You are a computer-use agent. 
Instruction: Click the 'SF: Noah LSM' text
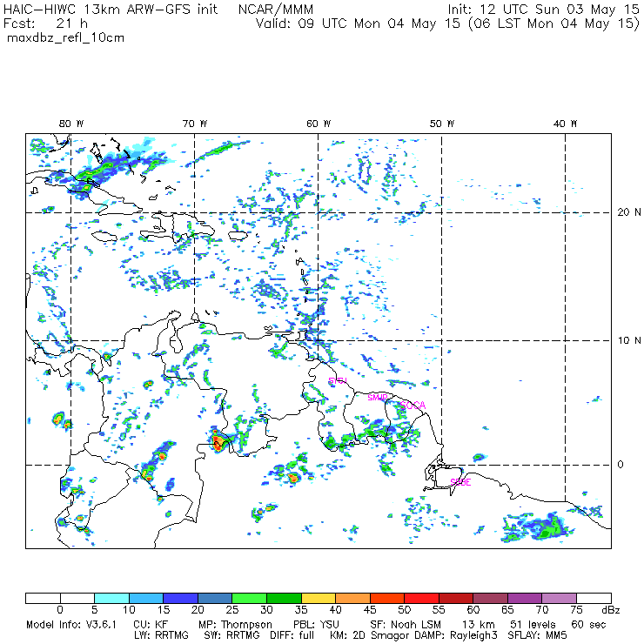pos(406,625)
